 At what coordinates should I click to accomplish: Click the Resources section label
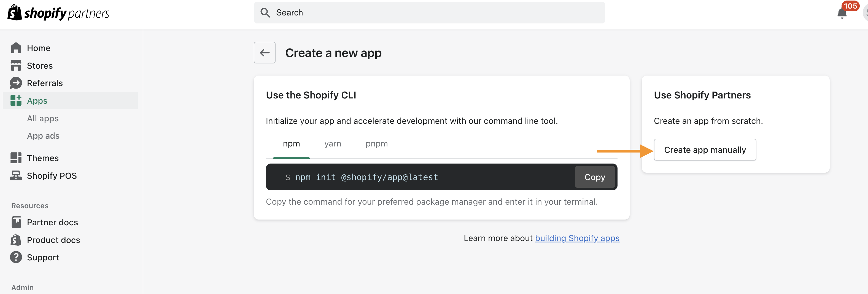[30, 206]
